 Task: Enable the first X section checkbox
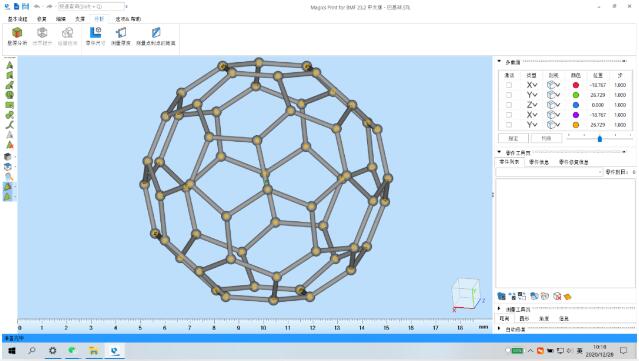click(x=509, y=85)
